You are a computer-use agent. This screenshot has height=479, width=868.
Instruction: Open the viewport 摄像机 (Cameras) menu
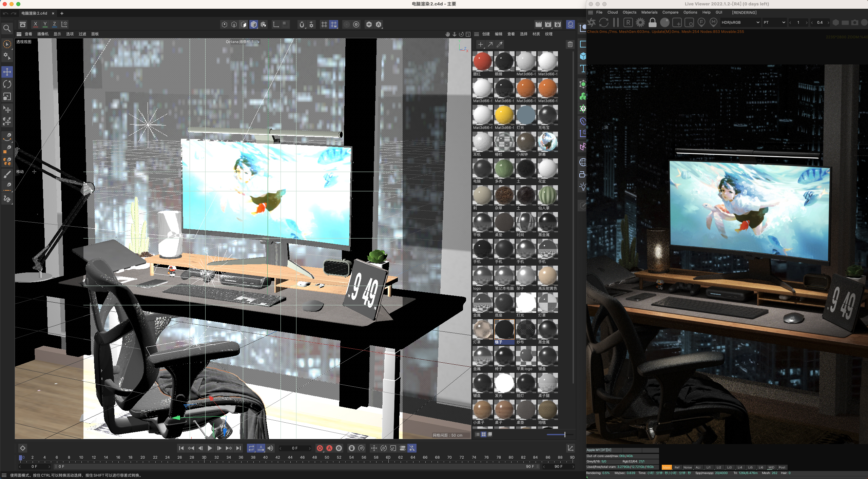(x=43, y=34)
